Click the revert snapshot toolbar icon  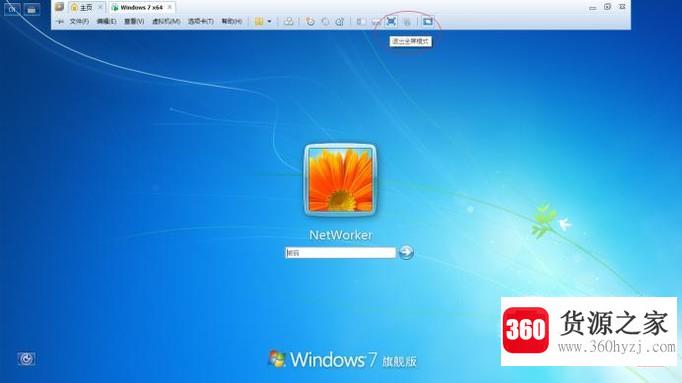coord(325,21)
